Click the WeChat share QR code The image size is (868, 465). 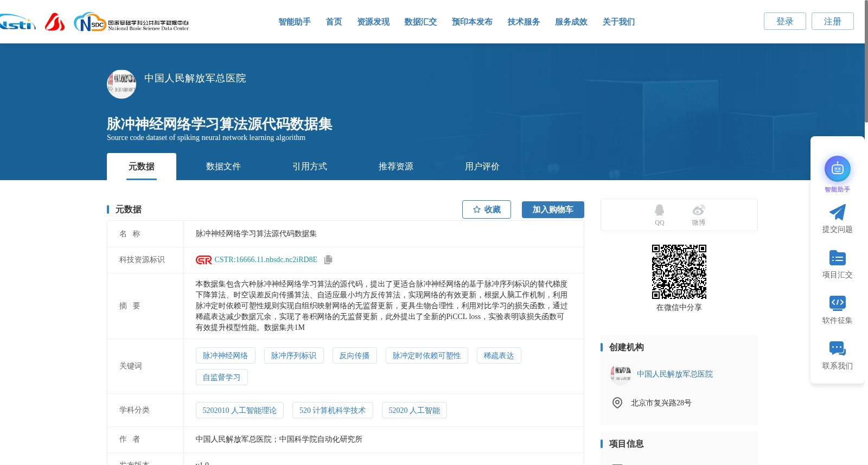click(x=679, y=272)
